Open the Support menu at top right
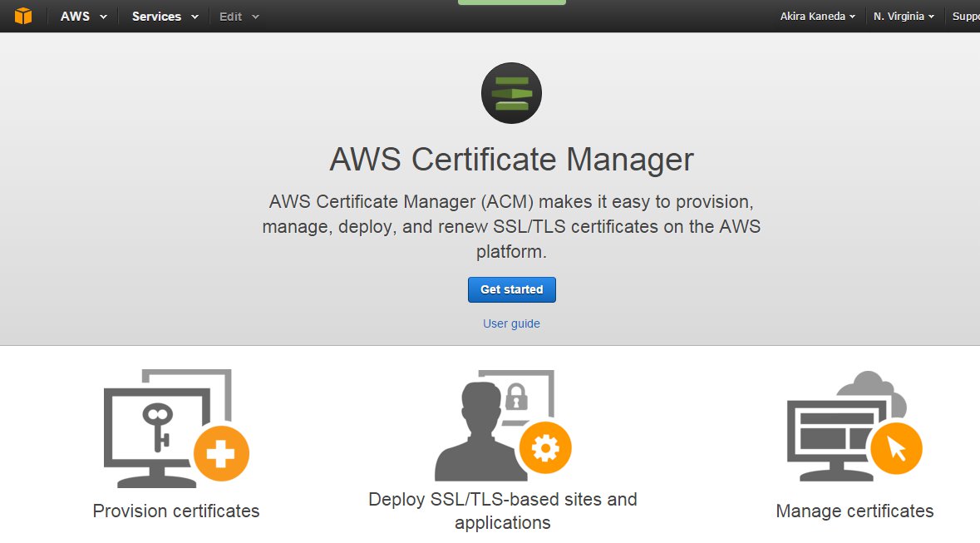This screenshot has width=980, height=543. pos(966,17)
